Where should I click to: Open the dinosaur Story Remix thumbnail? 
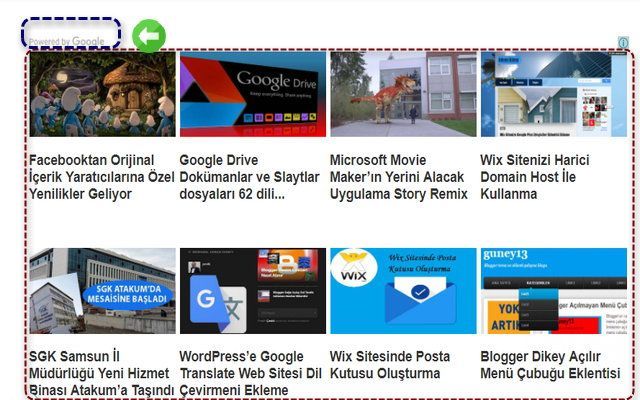click(402, 94)
